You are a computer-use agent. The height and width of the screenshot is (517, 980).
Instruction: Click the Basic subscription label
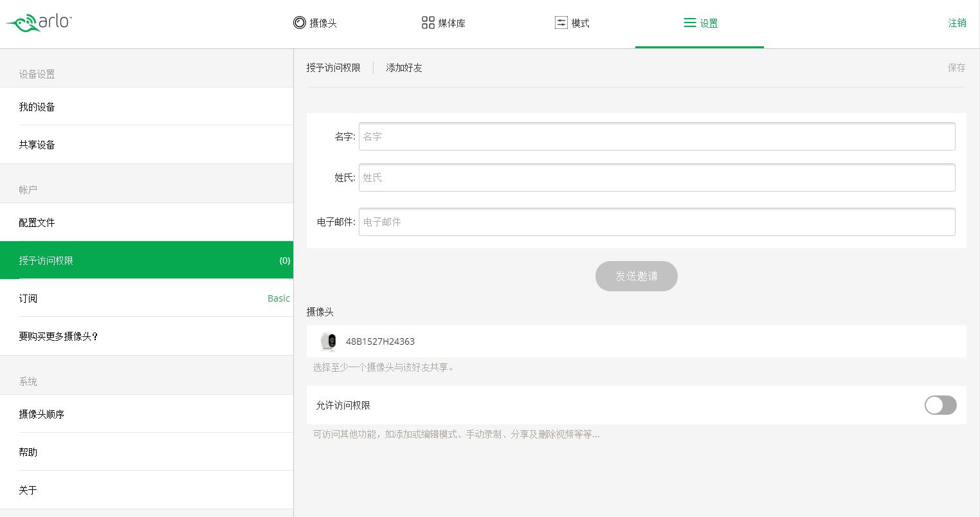tap(278, 298)
